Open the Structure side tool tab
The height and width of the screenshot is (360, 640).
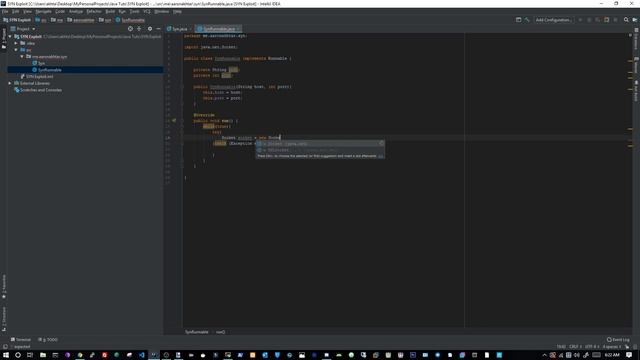pos(4,319)
